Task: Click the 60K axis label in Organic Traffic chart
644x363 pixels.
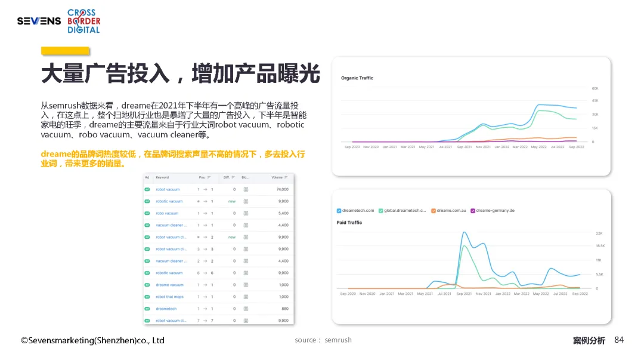Action: click(595, 89)
